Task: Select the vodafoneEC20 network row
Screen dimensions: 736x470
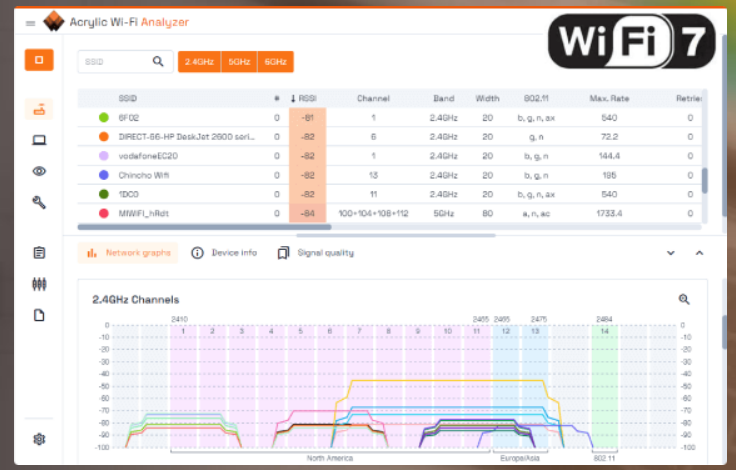Action: point(390,156)
